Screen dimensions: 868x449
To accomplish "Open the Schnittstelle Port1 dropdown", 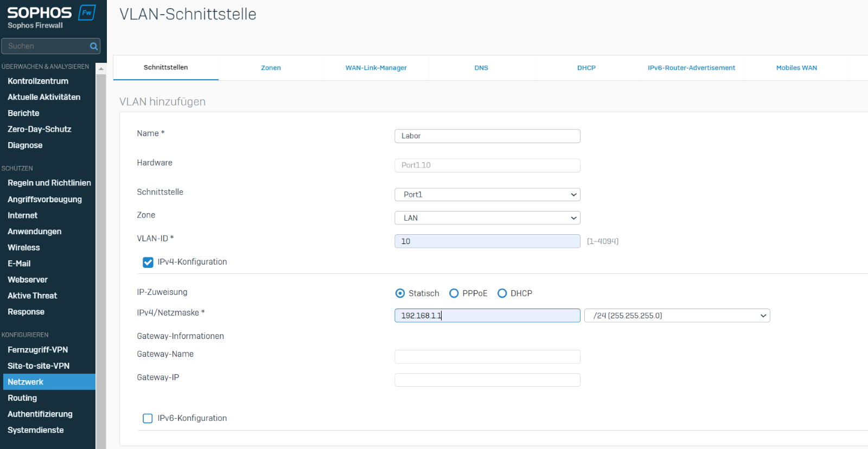I will pos(487,195).
